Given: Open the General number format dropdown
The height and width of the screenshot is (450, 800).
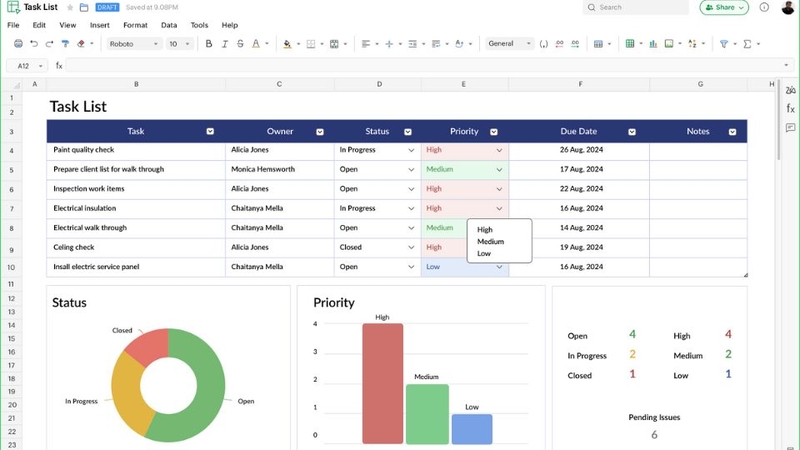Looking at the screenshot, I should click(x=509, y=44).
